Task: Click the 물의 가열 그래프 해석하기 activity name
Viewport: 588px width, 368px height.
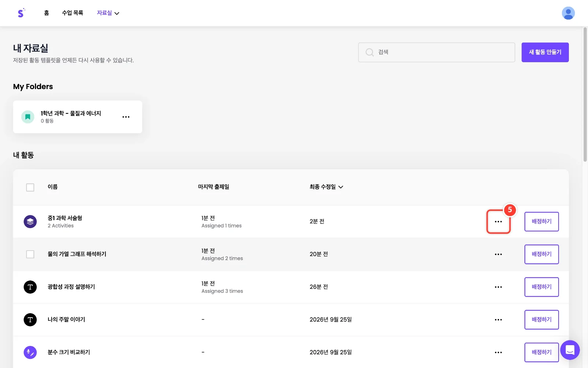Action: (x=77, y=254)
